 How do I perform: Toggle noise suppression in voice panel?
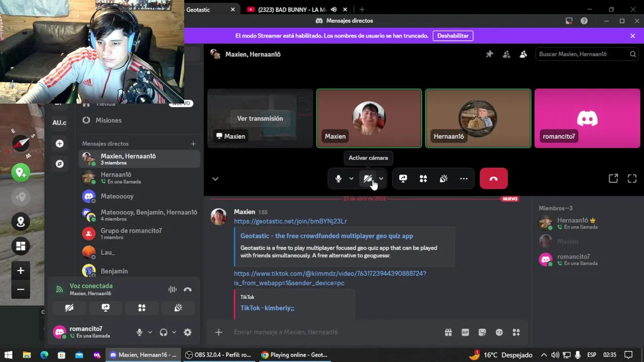click(173, 290)
